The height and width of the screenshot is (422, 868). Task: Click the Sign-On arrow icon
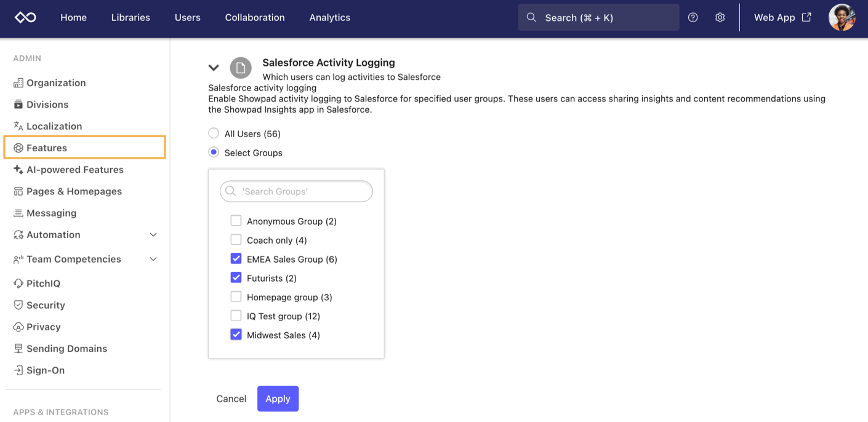[18, 370]
